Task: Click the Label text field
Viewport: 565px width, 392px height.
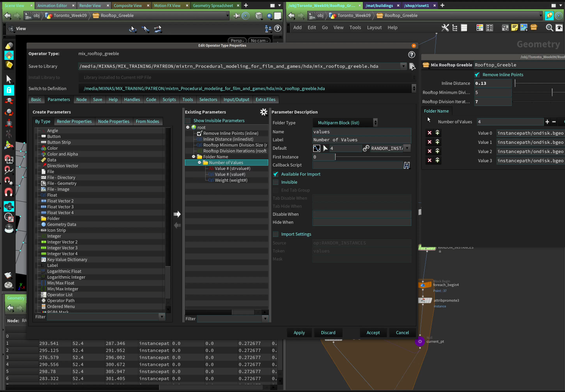Action: (361, 140)
